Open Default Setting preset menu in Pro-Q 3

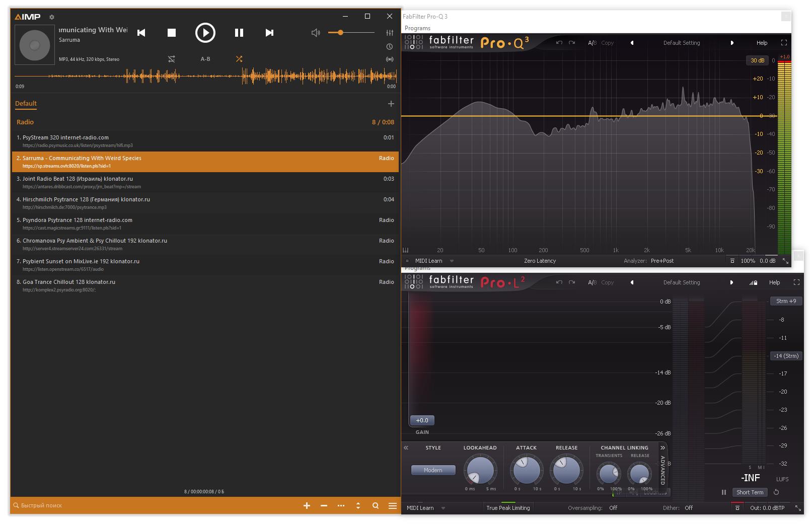coord(682,43)
